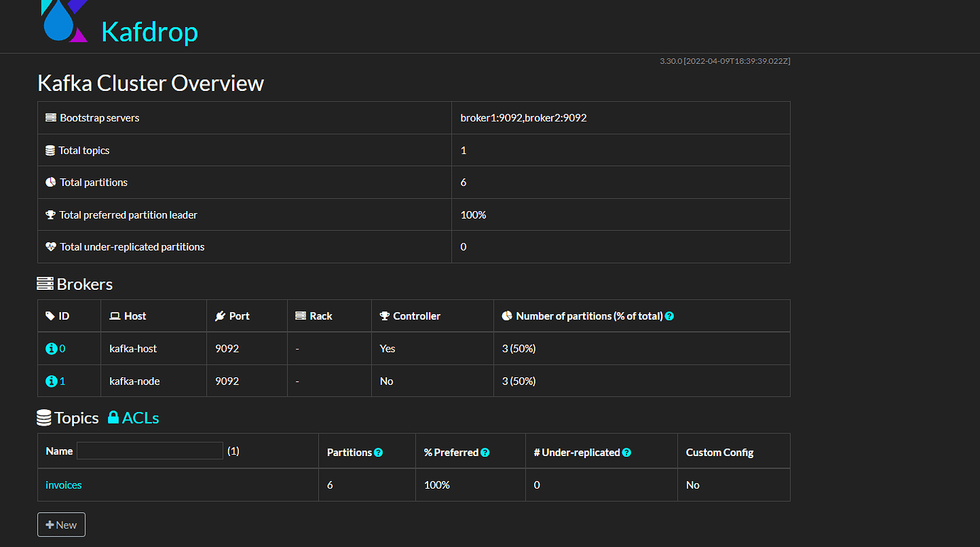Click help icon next to % Preferred

485,453
